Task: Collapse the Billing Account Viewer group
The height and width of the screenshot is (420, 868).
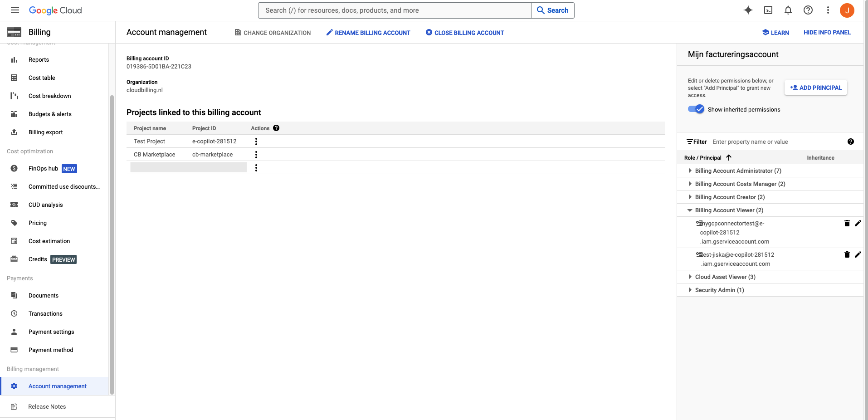Action: click(690, 210)
